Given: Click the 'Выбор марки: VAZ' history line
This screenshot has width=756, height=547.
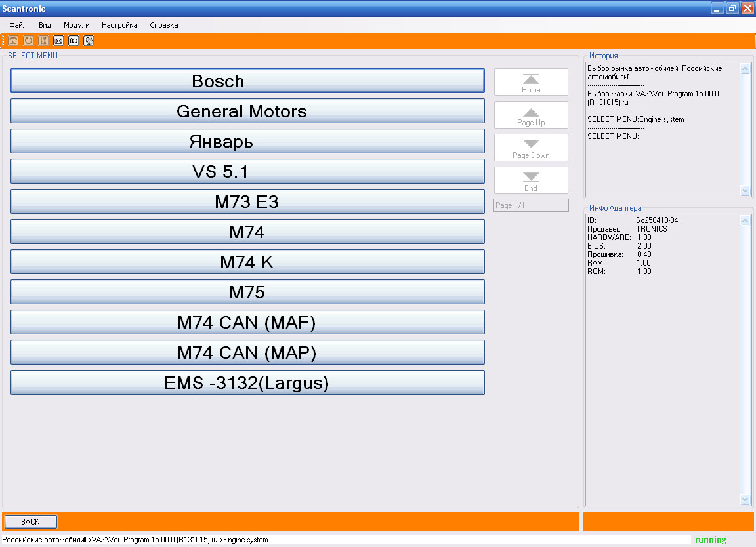Looking at the screenshot, I should (653, 98).
